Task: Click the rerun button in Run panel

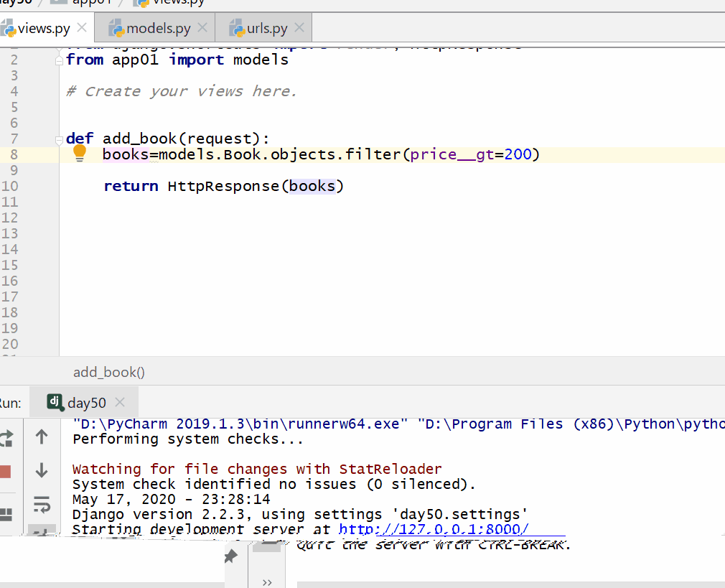Action: (x=6, y=437)
